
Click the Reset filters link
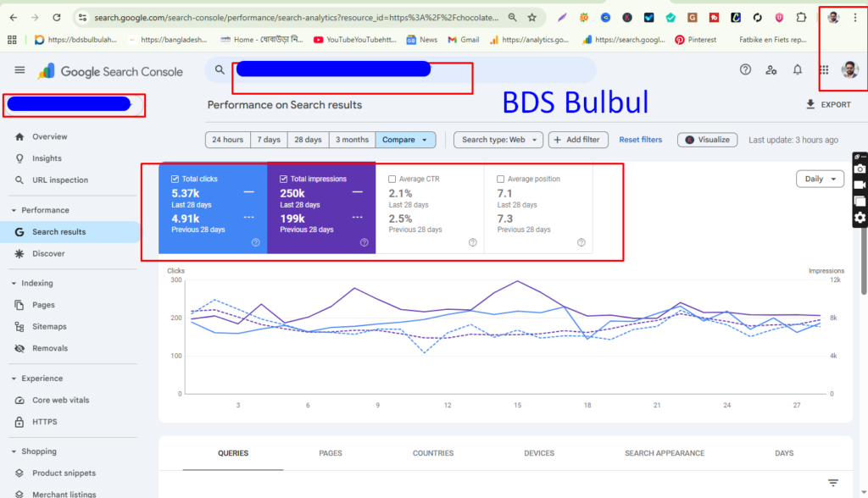point(640,140)
